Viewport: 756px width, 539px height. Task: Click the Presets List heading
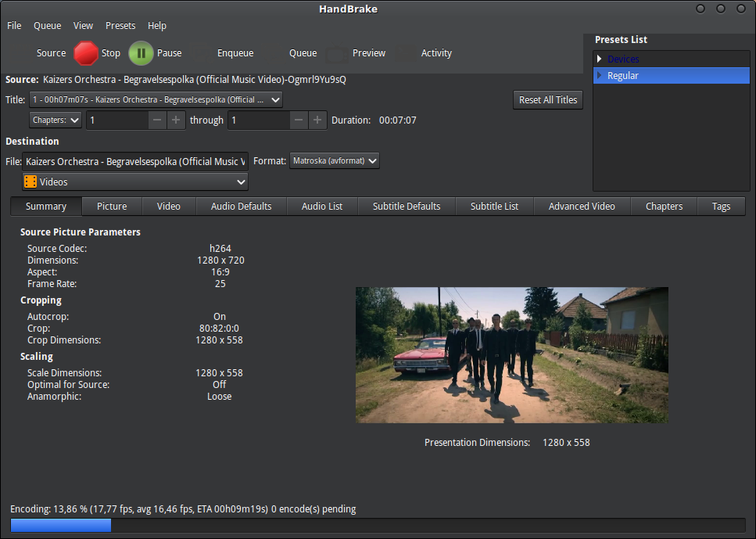[x=621, y=40]
